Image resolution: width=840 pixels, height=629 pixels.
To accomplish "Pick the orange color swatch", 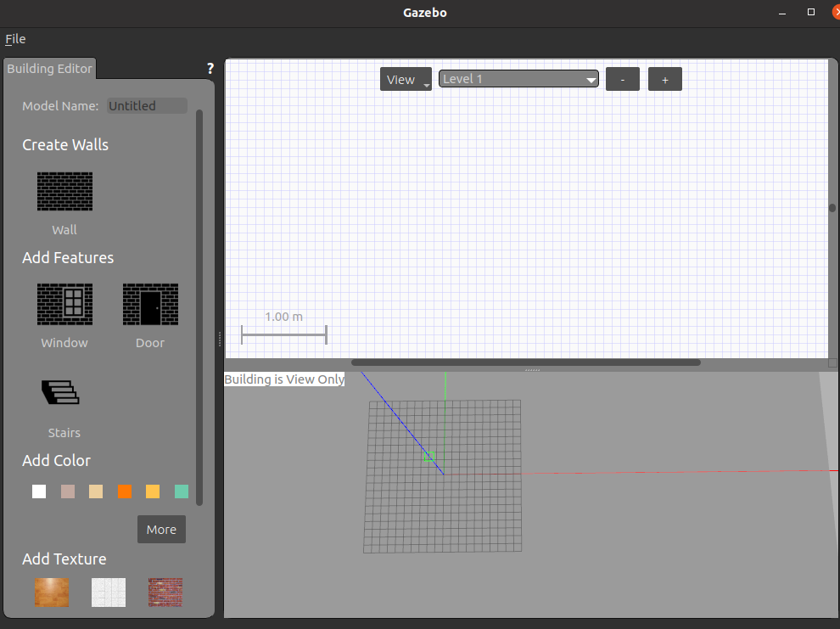I will 125,491.
